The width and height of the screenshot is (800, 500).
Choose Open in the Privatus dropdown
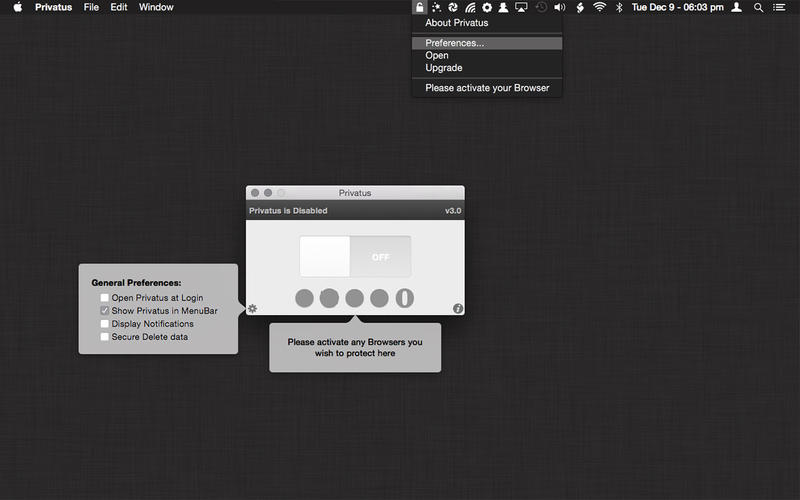click(x=487, y=56)
